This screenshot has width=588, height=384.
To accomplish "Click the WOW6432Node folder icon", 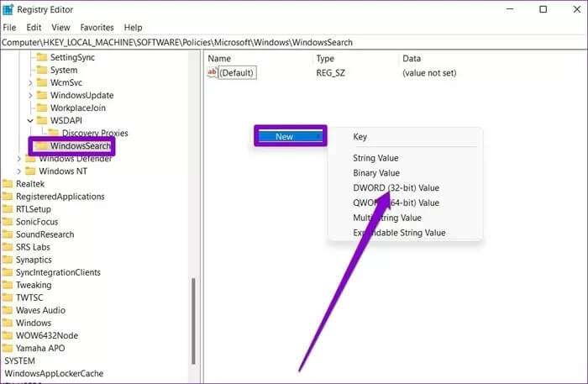I will point(8,335).
